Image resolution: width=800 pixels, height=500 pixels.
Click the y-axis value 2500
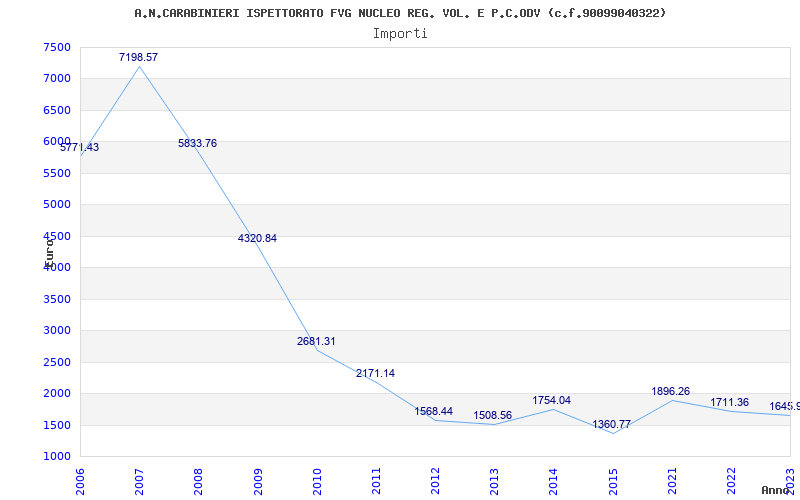(57, 362)
